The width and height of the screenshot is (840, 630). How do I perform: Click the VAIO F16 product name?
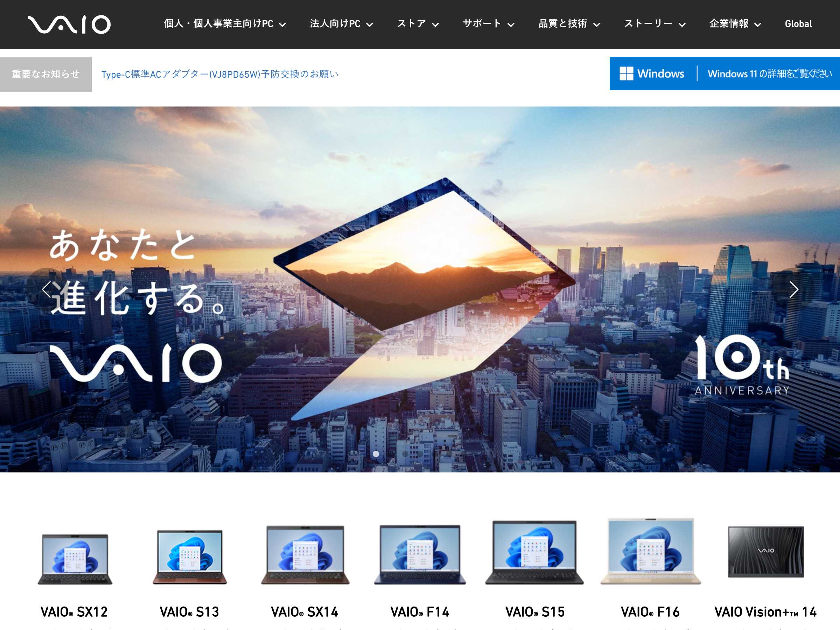coord(650,612)
